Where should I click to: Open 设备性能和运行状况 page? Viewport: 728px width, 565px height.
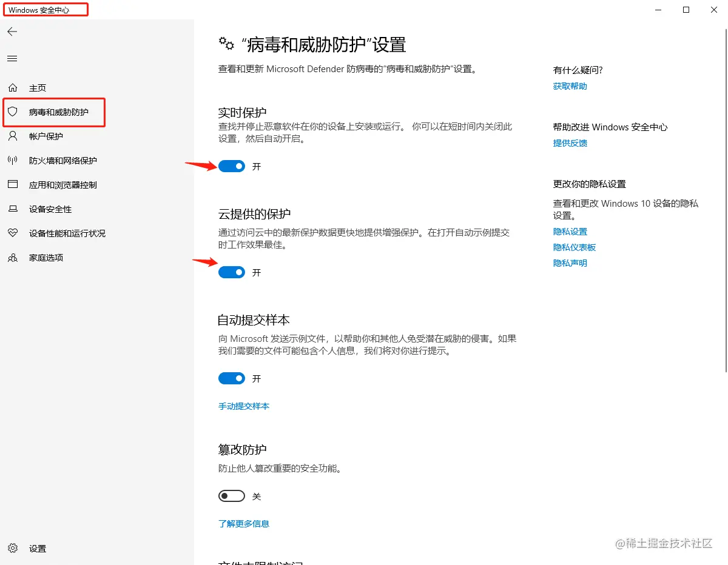point(67,233)
